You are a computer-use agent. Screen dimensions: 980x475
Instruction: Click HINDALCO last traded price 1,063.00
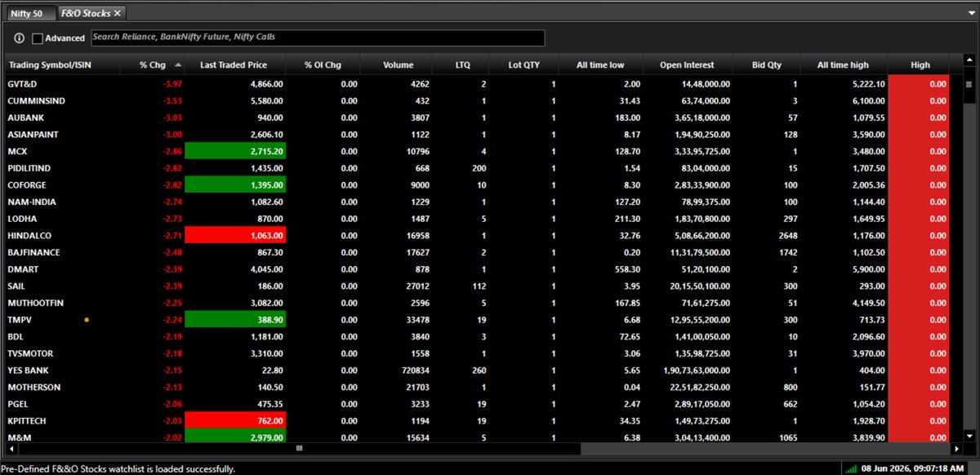point(236,235)
